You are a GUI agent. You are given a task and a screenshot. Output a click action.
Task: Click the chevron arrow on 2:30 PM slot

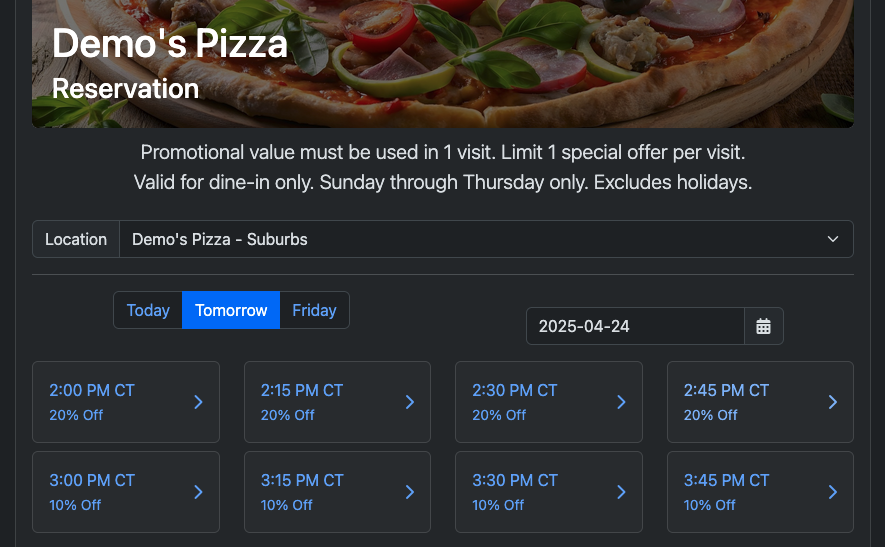621,402
